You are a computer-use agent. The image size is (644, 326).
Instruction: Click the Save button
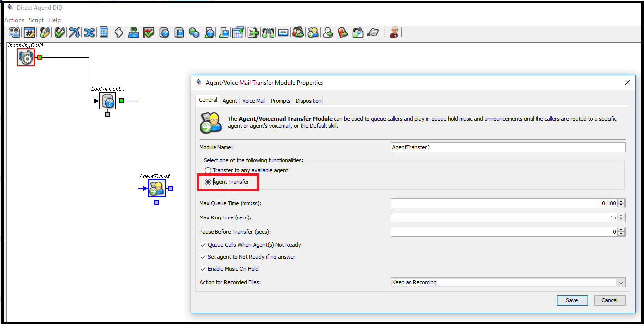coord(572,300)
